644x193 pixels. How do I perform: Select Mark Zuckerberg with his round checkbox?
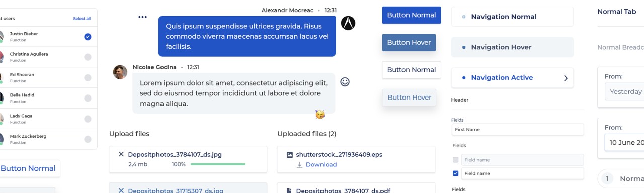pyautogui.click(x=88, y=140)
